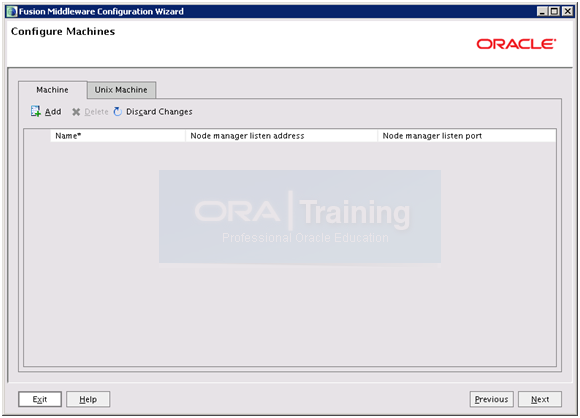Click the wizard title bar icon
Viewport: 580px width, 418px height.
12,11
